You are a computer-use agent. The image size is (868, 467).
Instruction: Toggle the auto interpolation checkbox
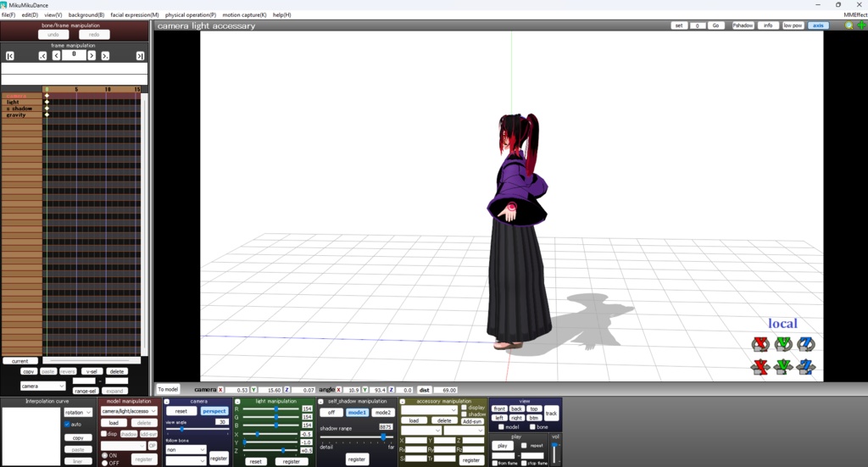67,425
